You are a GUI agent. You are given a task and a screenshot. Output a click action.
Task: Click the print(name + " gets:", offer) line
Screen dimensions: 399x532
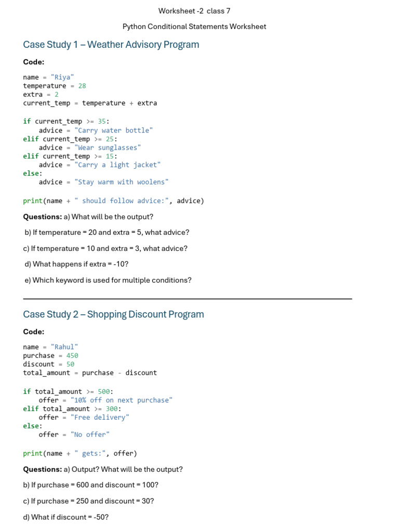[80, 454]
